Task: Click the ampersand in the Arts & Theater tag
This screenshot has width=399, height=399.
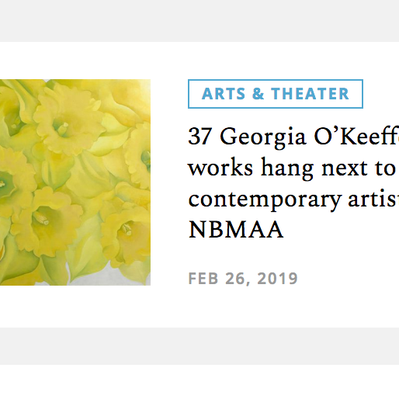Action: point(258,94)
